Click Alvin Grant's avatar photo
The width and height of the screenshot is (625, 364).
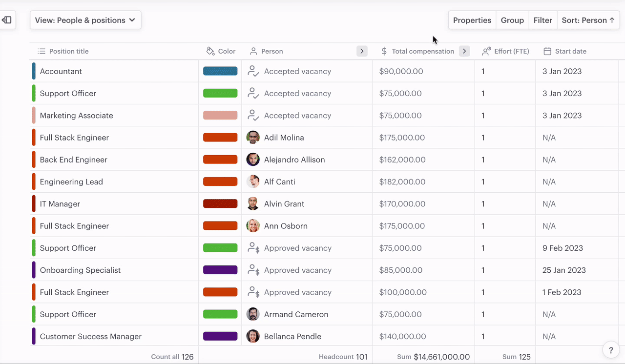253,204
